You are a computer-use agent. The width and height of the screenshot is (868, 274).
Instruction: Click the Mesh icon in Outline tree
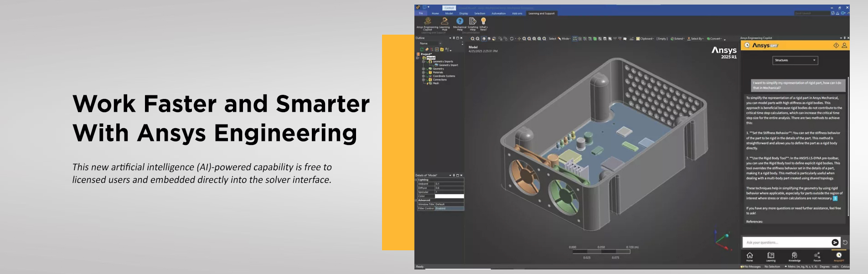click(x=429, y=83)
